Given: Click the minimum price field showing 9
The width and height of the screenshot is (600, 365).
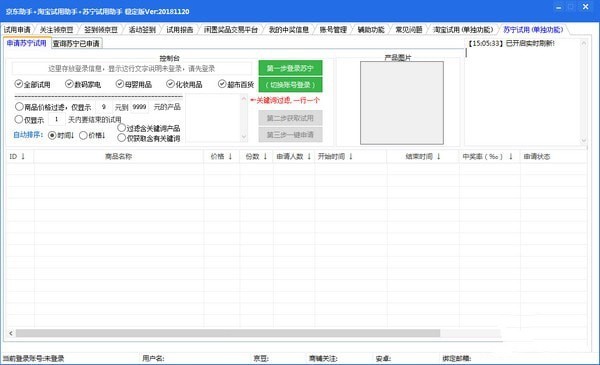Looking at the screenshot, I should pos(103,107).
